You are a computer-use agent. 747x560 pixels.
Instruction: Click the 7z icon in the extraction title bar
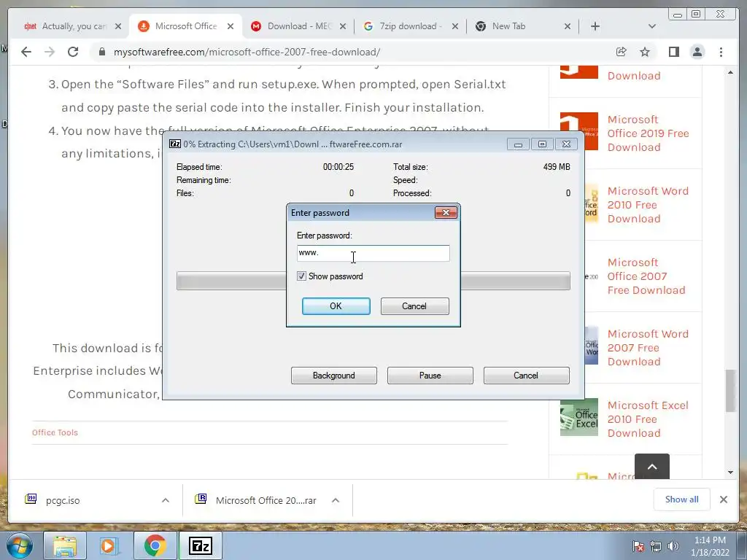point(175,144)
